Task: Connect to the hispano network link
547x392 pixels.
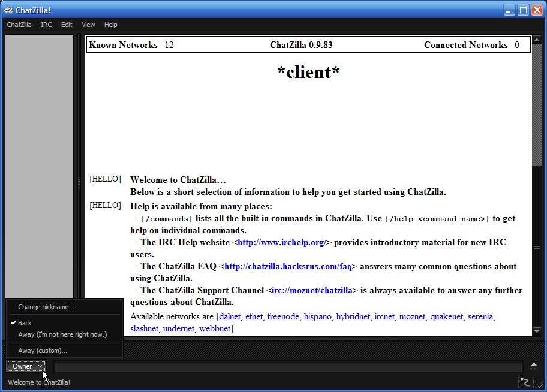Action: (317, 316)
